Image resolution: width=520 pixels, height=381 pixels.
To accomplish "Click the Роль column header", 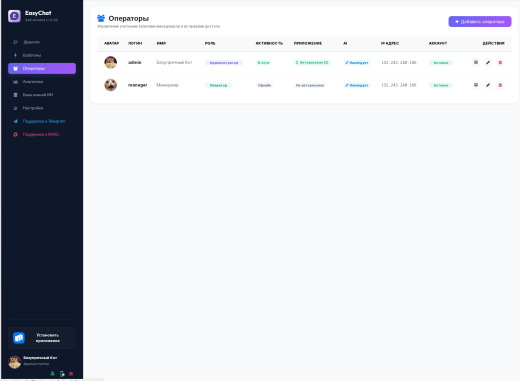I will tap(210, 43).
